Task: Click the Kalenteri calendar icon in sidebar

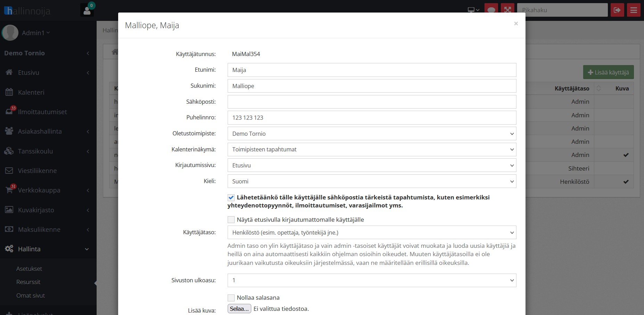Action: (x=9, y=92)
